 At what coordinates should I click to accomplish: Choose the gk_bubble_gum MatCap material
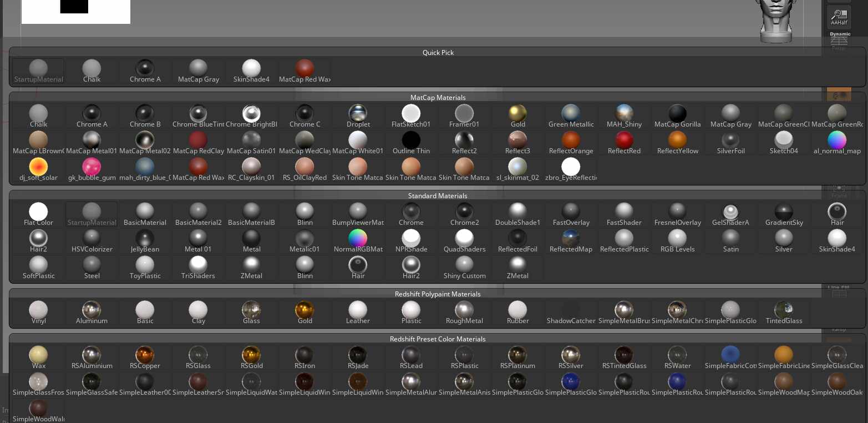92,169
